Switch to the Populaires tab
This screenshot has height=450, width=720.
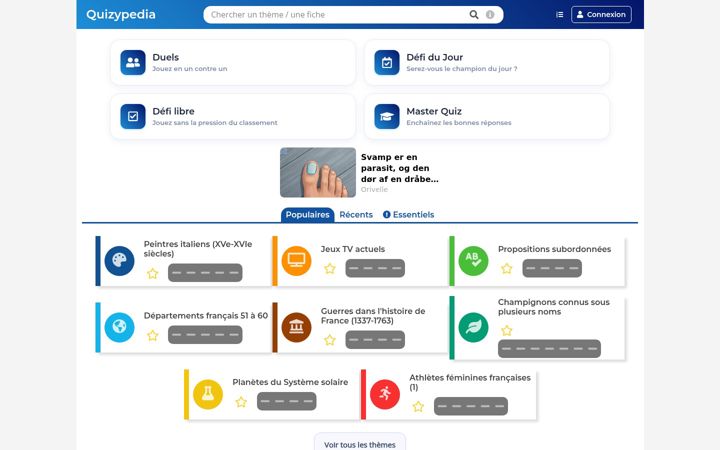[307, 214]
